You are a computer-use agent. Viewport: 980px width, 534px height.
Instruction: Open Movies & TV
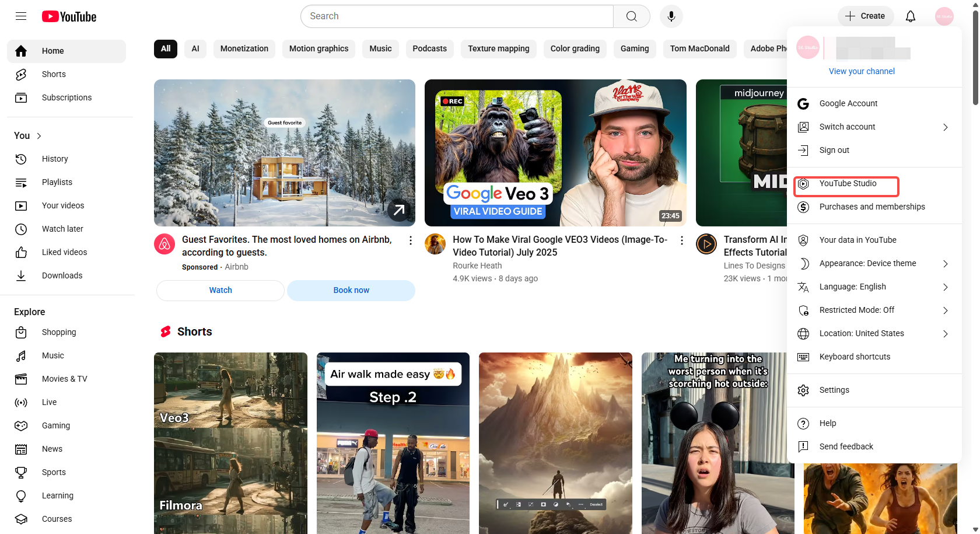(66, 379)
